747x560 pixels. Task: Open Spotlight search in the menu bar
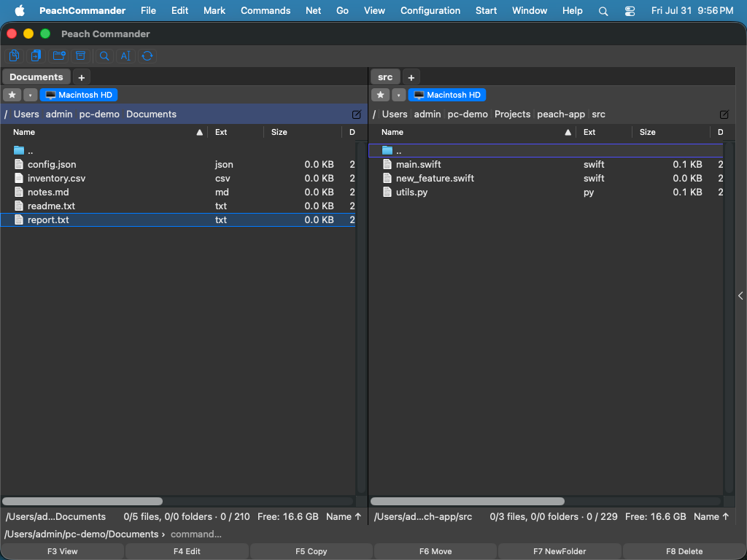tap(603, 11)
